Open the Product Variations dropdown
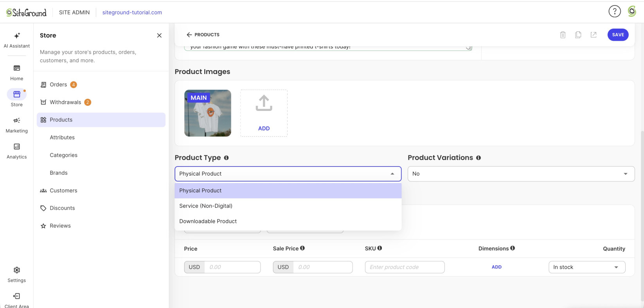The image size is (644, 308). 521,174
